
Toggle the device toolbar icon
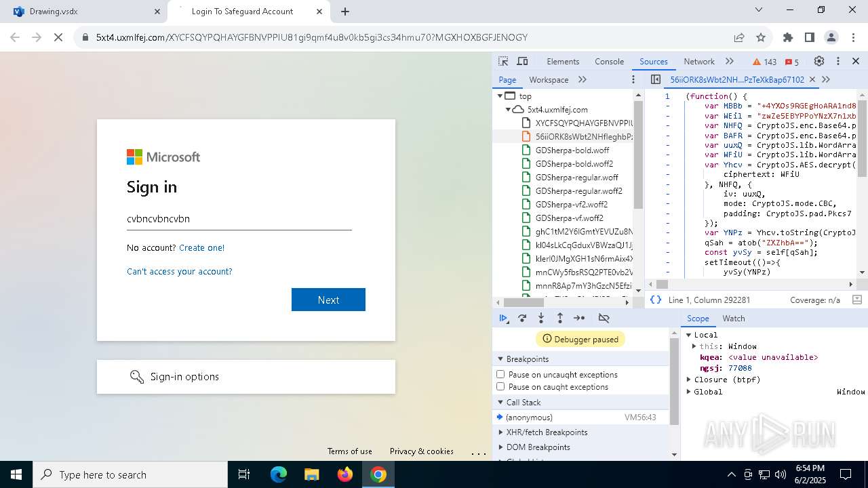pyautogui.click(x=522, y=61)
